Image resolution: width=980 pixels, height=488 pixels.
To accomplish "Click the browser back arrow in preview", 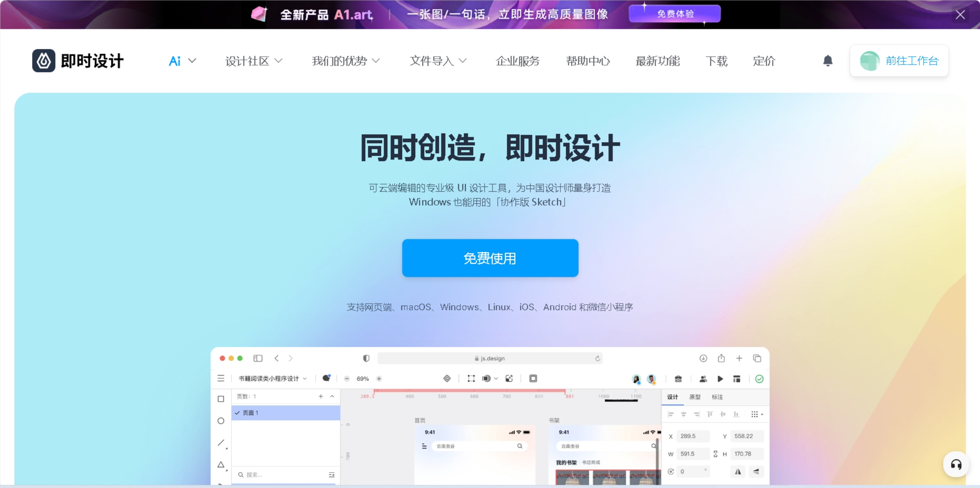I will [276, 358].
